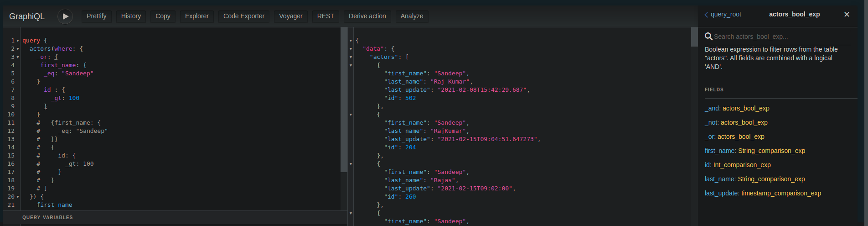This screenshot has height=226, width=868.
Task: Fold the first actor result with id 502
Action: 351,65
